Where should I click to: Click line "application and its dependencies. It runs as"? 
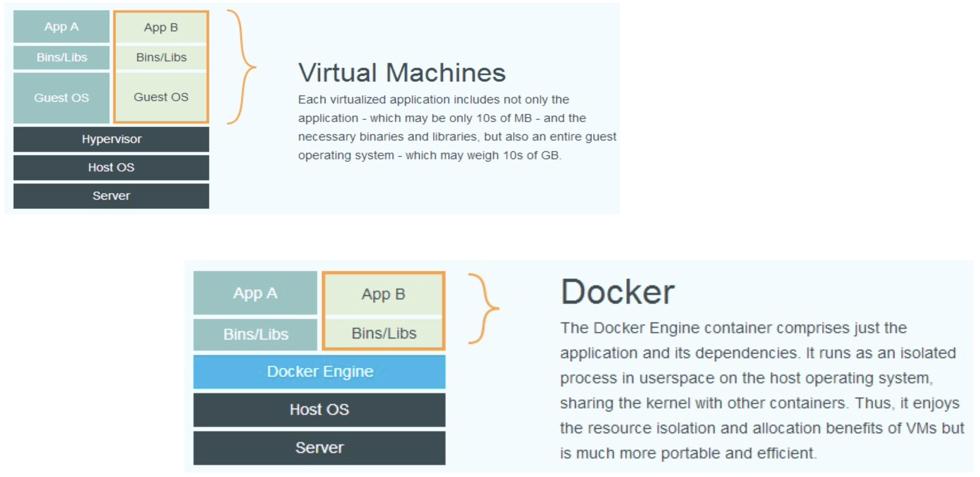point(758,353)
